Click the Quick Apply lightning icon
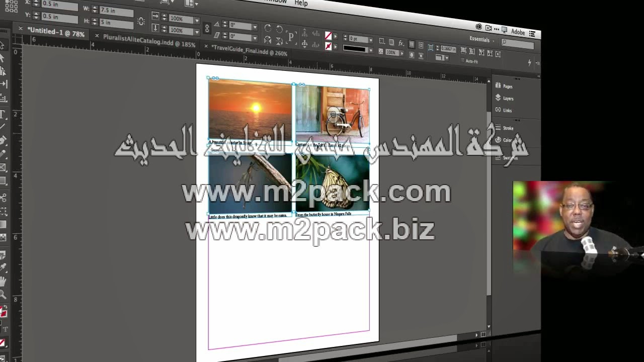 tap(530, 62)
